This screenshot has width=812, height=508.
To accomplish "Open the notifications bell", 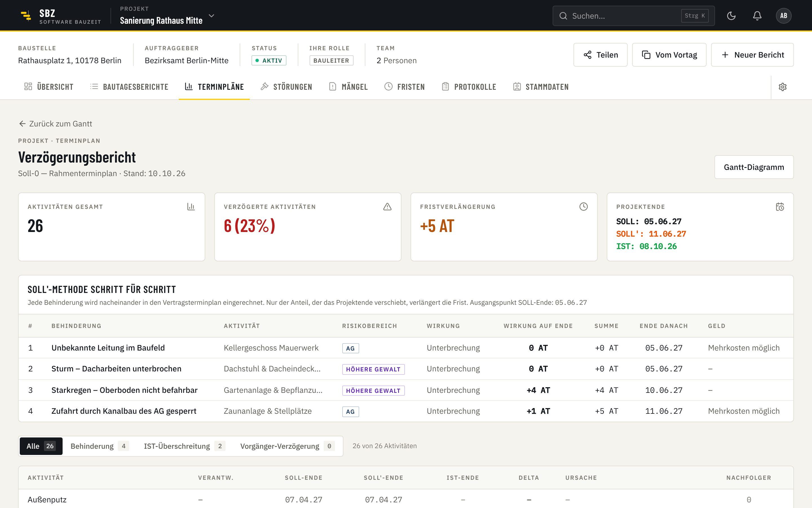I will click(x=757, y=16).
